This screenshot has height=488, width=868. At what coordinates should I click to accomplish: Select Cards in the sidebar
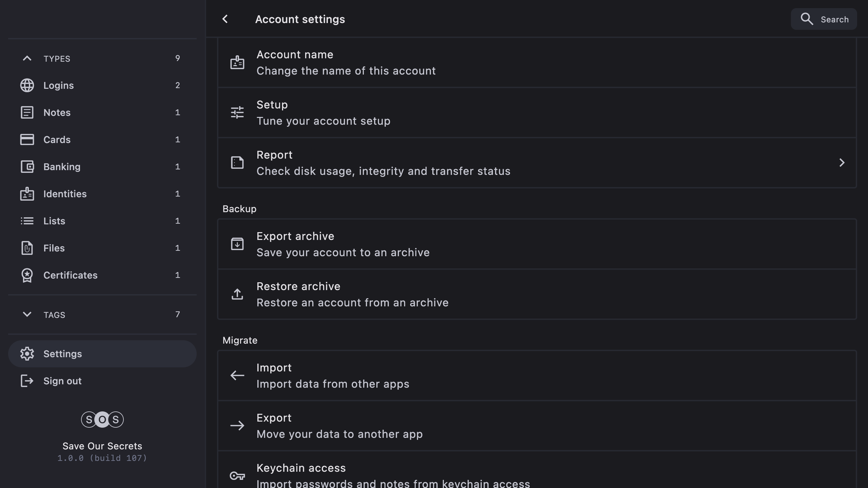point(57,140)
